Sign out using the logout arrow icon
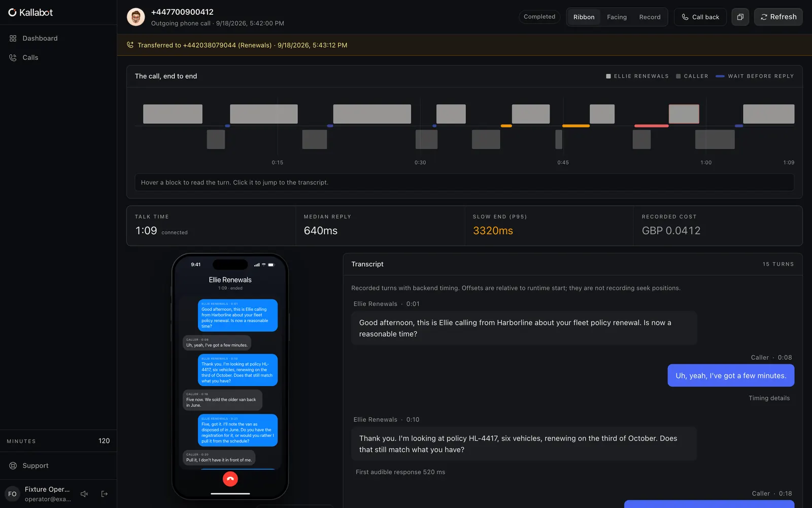The height and width of the screenshot is (508, 812). [105, 494]
